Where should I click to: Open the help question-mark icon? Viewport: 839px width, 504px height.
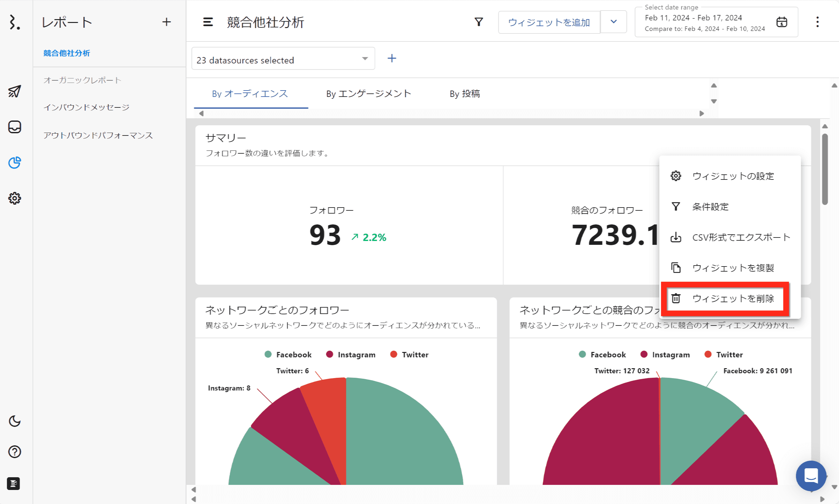click(14, 452)
